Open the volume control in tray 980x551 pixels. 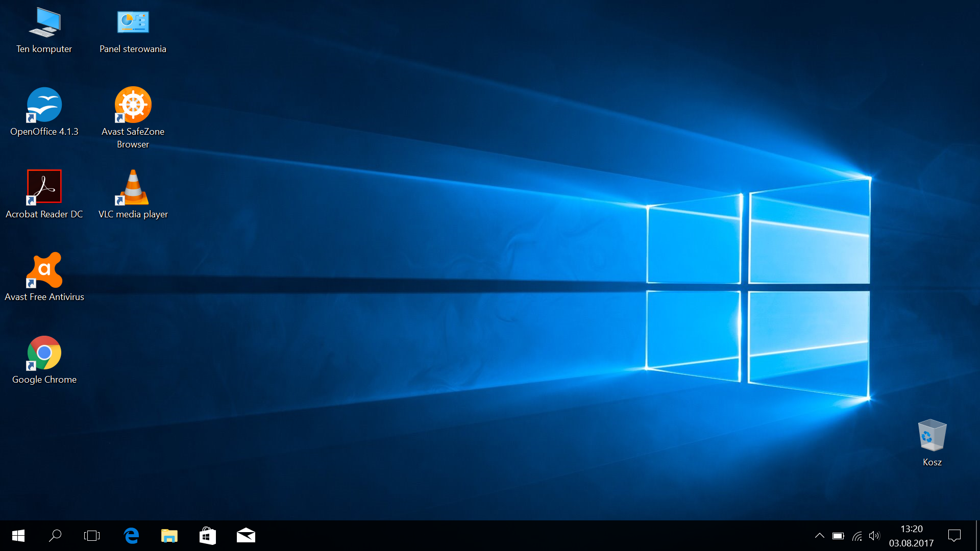click(x=874, y=536)
